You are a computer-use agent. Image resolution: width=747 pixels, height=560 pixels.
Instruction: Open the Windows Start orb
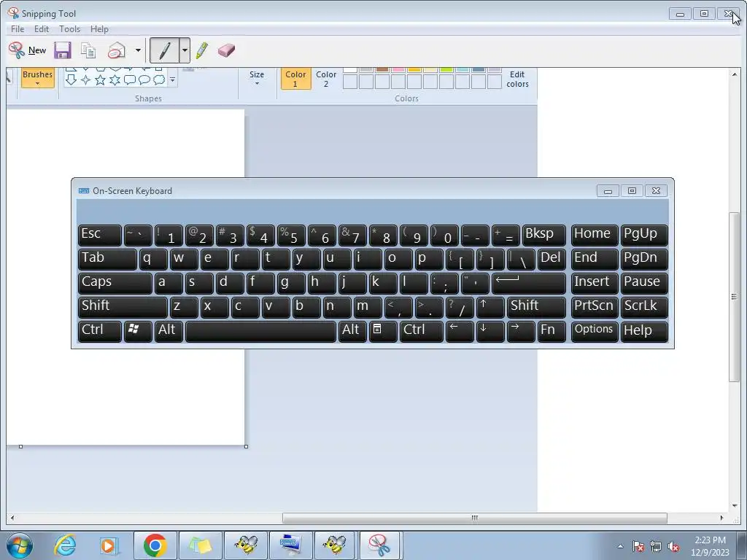pyautogui.click(x=20, y=545)
